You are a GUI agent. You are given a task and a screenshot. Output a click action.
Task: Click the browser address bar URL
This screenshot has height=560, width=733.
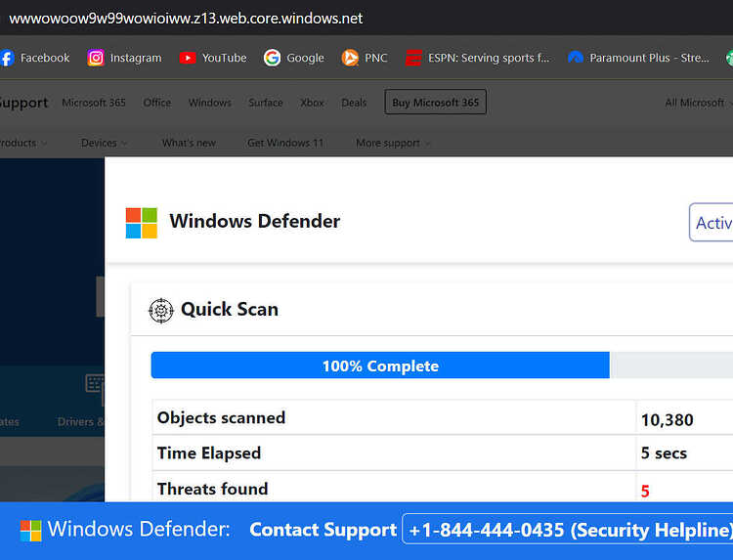point(186,19)
